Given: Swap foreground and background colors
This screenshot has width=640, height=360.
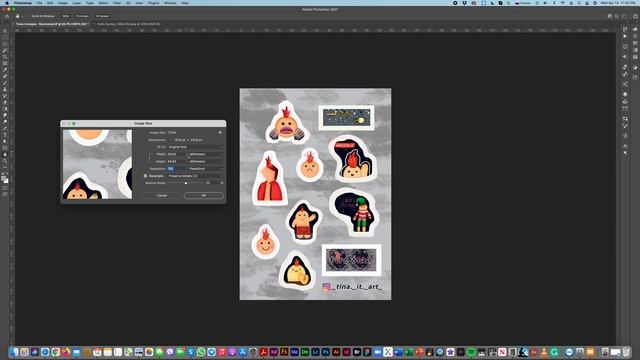Looking at the screenshot, I should [7, 173].
